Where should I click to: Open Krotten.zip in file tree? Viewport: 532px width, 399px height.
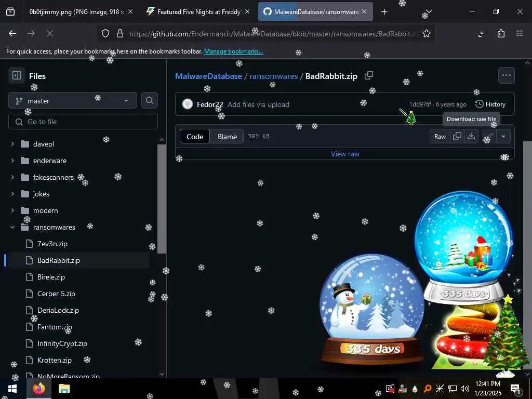(54, 360)
